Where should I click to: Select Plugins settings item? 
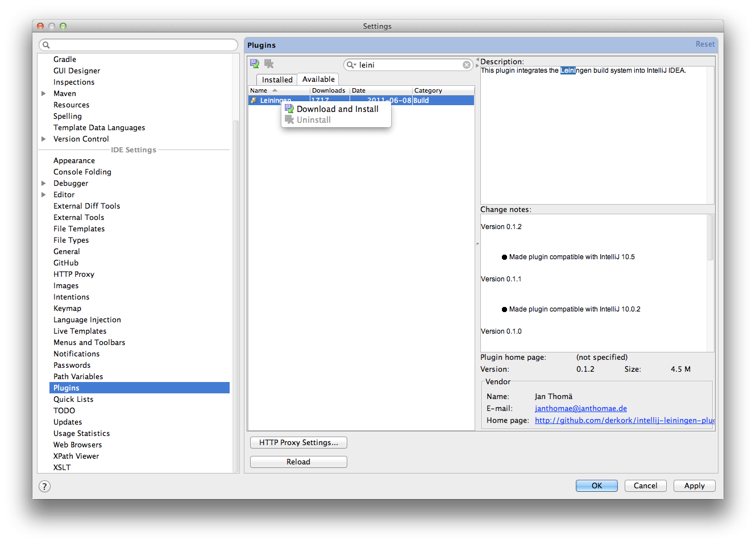[x=139, y=388]
